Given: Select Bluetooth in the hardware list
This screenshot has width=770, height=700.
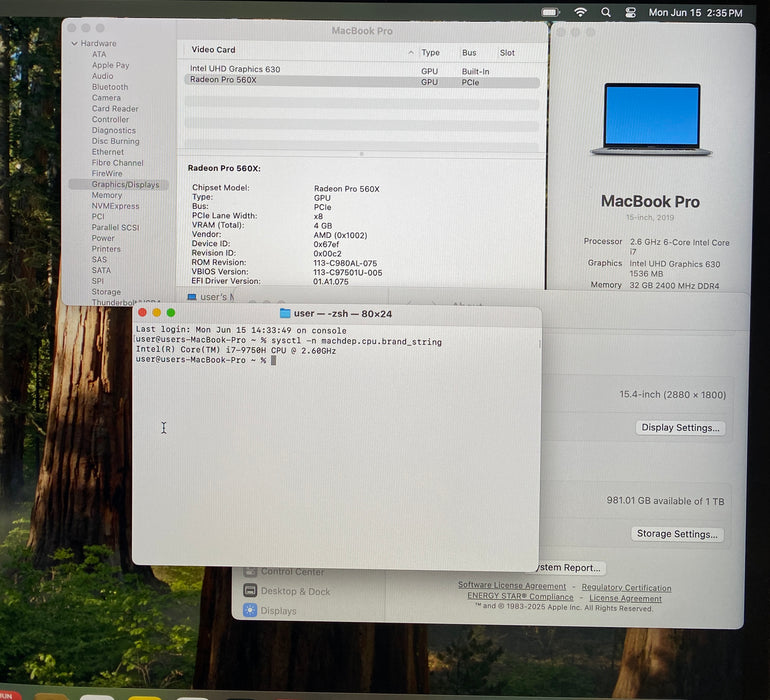Looking at the screenshot, I should tap(110, 86).
